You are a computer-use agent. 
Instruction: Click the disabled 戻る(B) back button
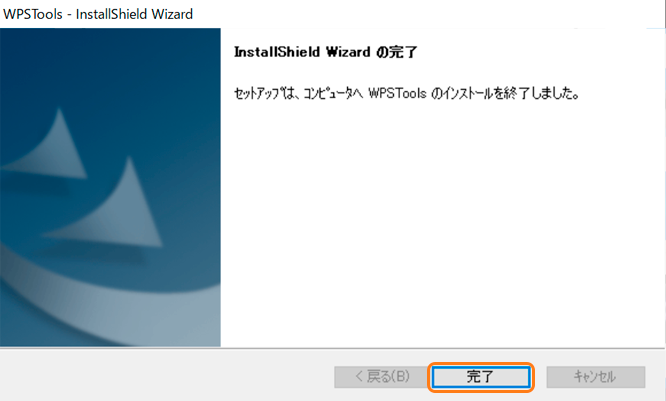(x=383, y=377)
